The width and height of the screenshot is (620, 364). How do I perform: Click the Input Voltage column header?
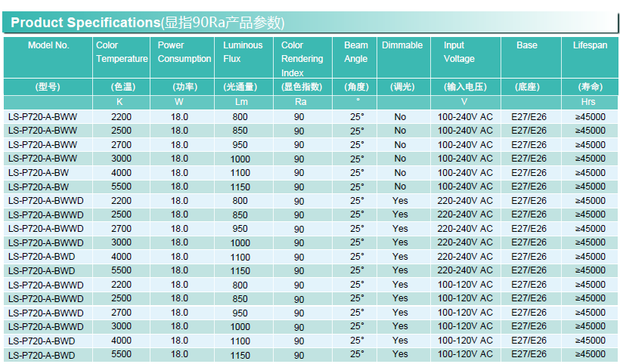coord(459,52)
